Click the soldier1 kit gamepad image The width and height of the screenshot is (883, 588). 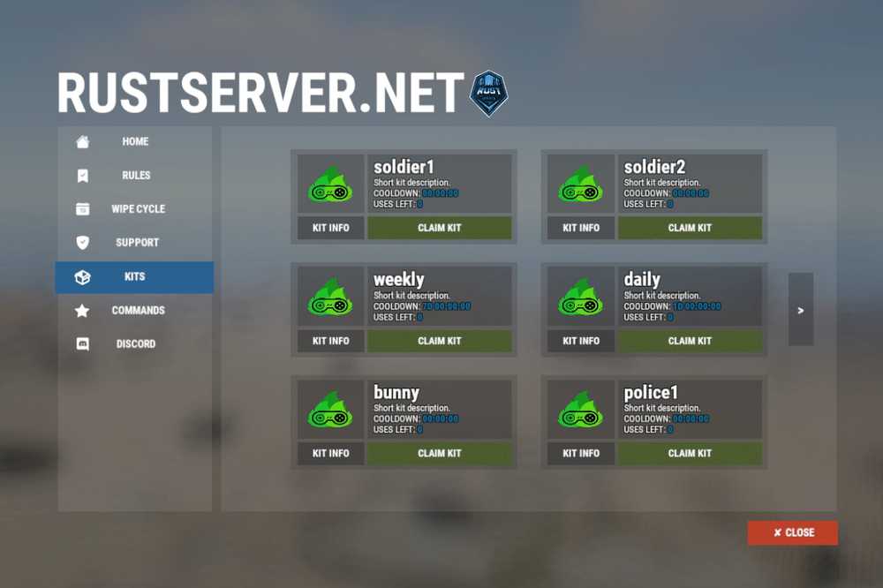[330, 184]
